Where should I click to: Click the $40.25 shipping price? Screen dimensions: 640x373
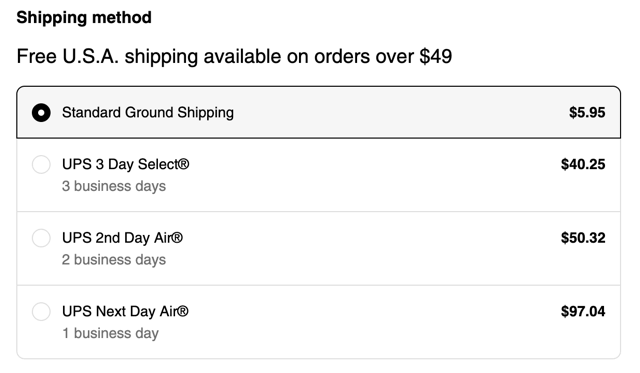(x=583, y=164)
